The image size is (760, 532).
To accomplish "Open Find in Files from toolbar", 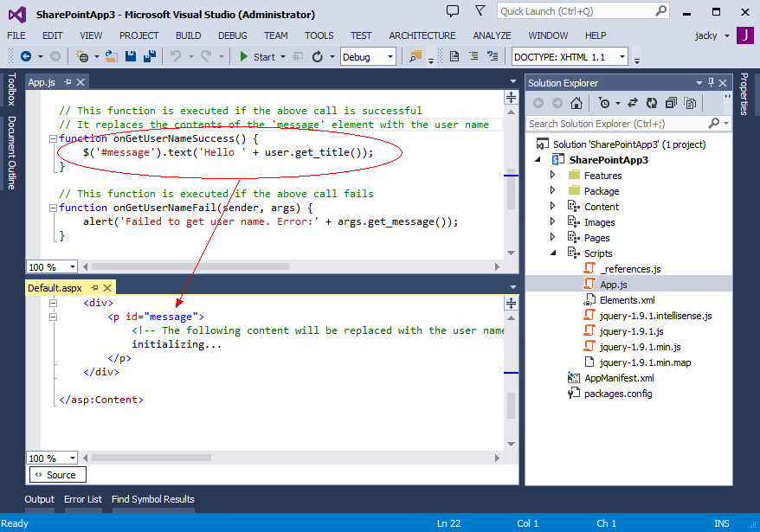I will (x=415, y=57).
